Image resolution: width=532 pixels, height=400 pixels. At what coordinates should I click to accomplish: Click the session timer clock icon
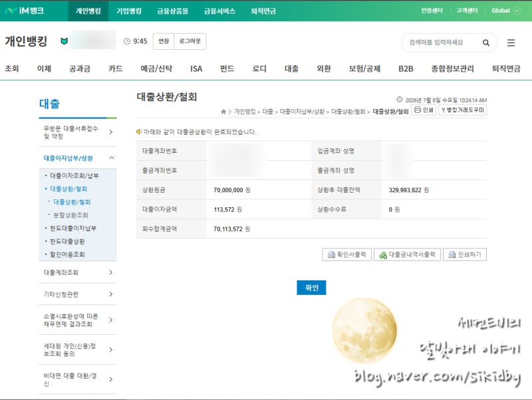tap(127, 41)
